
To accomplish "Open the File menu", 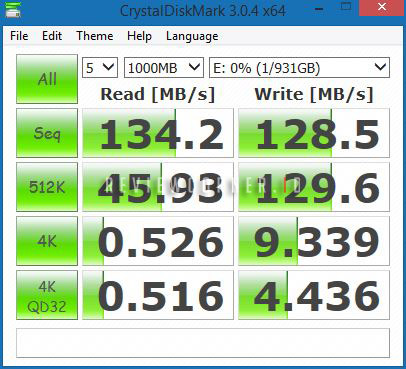I will [x=19, y=36].
